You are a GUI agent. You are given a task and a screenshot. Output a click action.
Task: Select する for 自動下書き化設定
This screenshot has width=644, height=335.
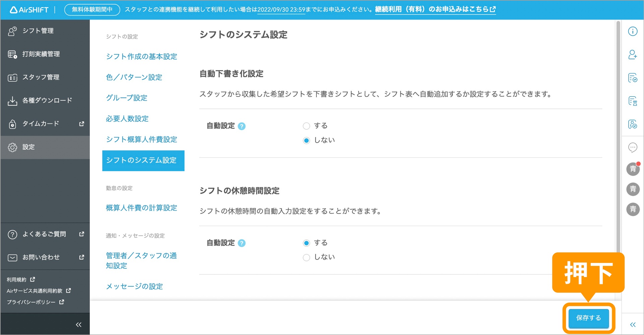click(306, 126)
